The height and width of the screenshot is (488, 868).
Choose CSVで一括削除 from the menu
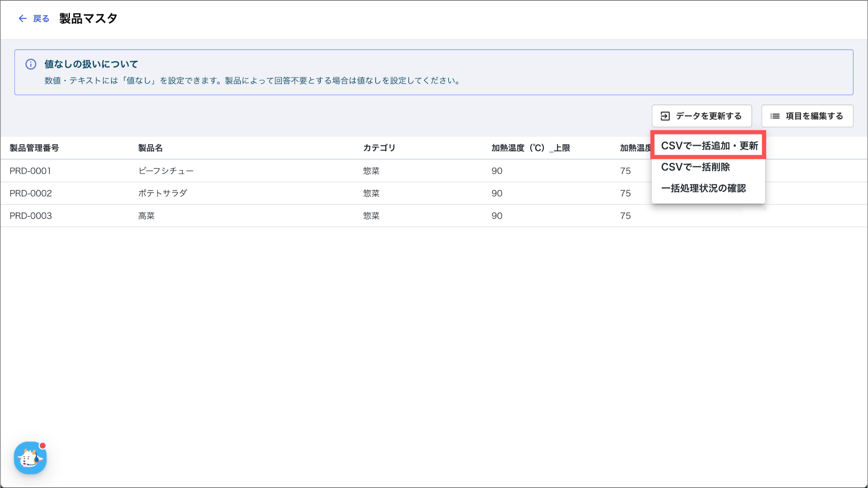tap(695, 167)
